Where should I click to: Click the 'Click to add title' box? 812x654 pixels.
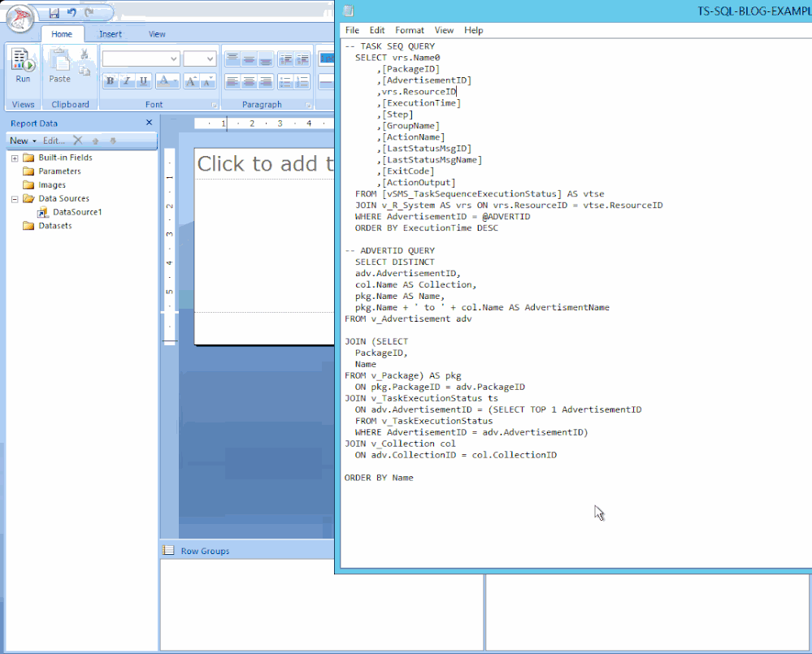(265, 164)
